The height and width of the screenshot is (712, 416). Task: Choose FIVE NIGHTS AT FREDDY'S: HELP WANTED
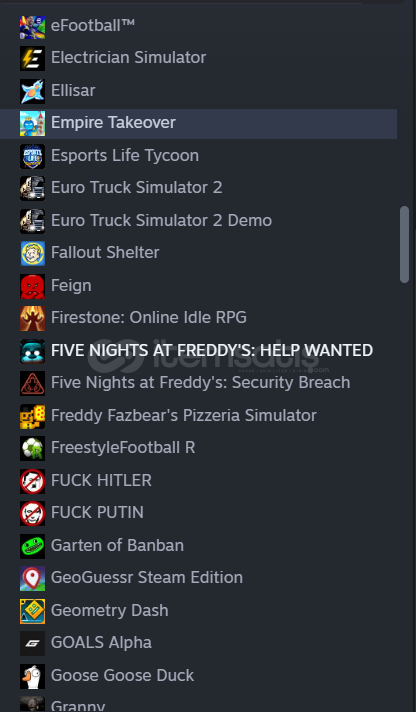[198, 351]
